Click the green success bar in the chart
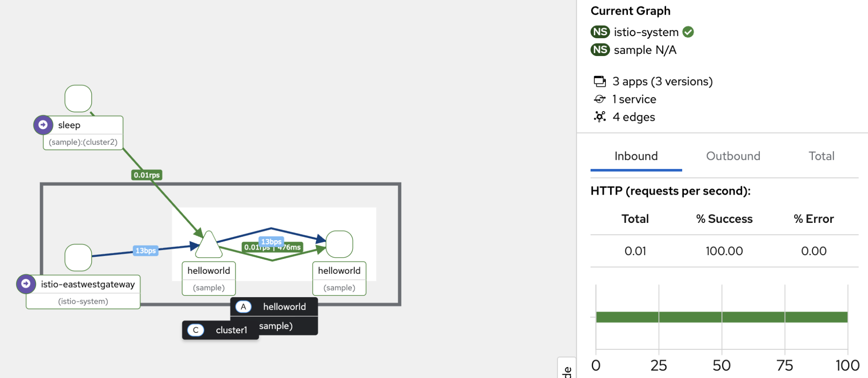The height and width of the screenshot is (378, 868). coord(721,317)
